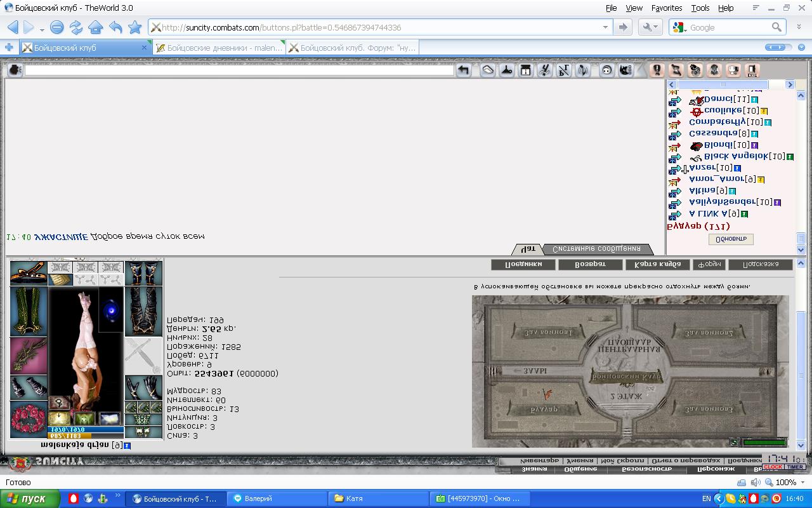Click the Google search input field
812x508 pixels.
pos(728,27)
